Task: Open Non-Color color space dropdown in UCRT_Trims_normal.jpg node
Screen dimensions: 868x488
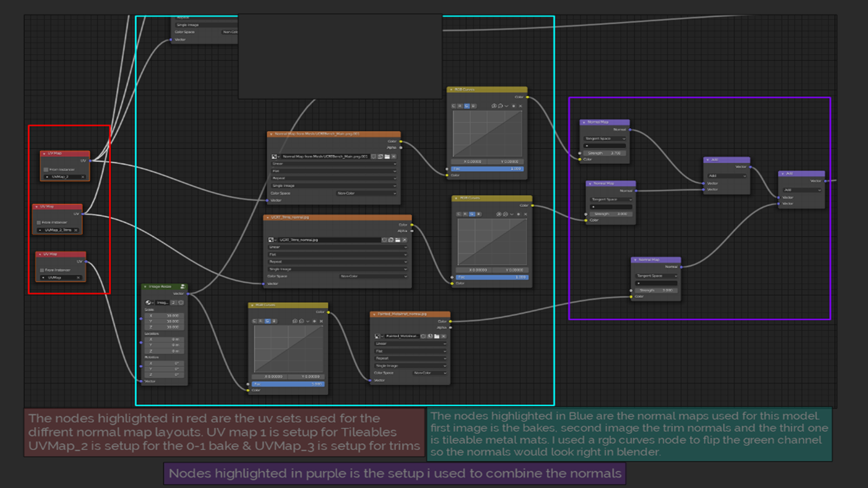Action: 374,276
